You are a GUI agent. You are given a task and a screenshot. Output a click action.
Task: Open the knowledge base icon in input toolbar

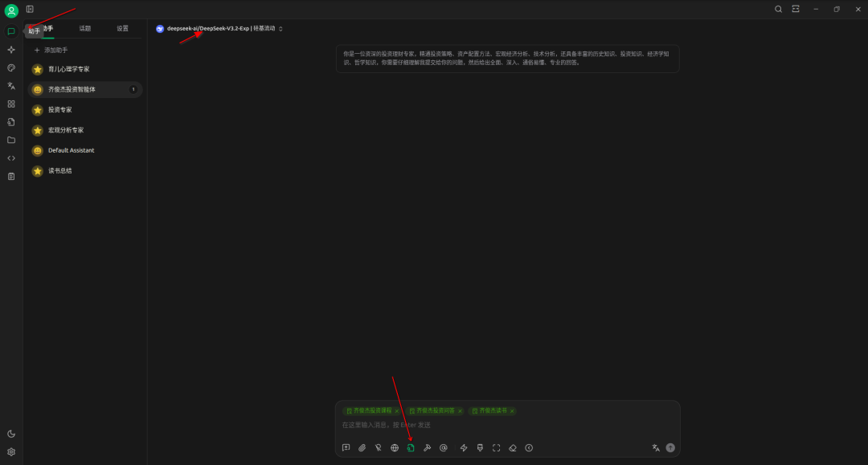tap(411, 448)
